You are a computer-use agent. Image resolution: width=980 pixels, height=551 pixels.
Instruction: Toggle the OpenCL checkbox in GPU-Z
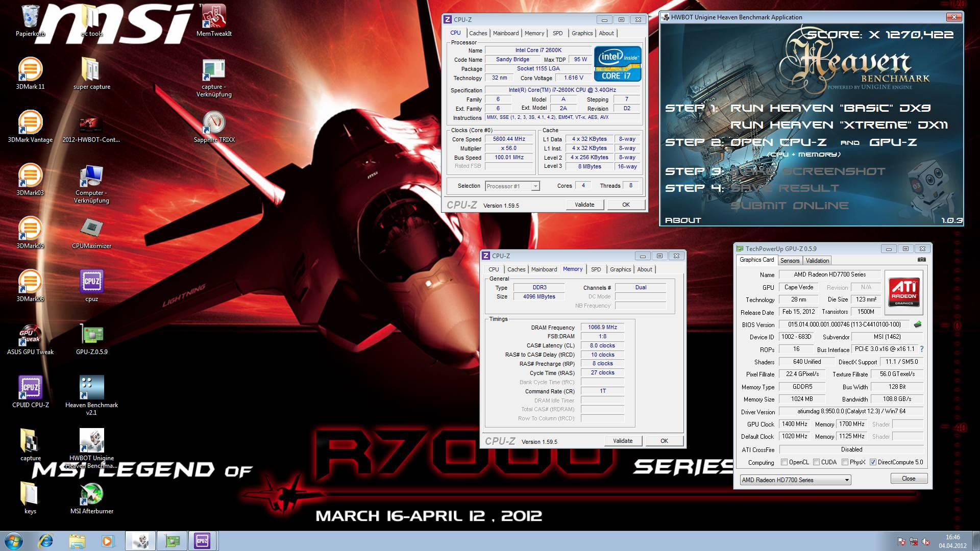(x=785, y=462)
